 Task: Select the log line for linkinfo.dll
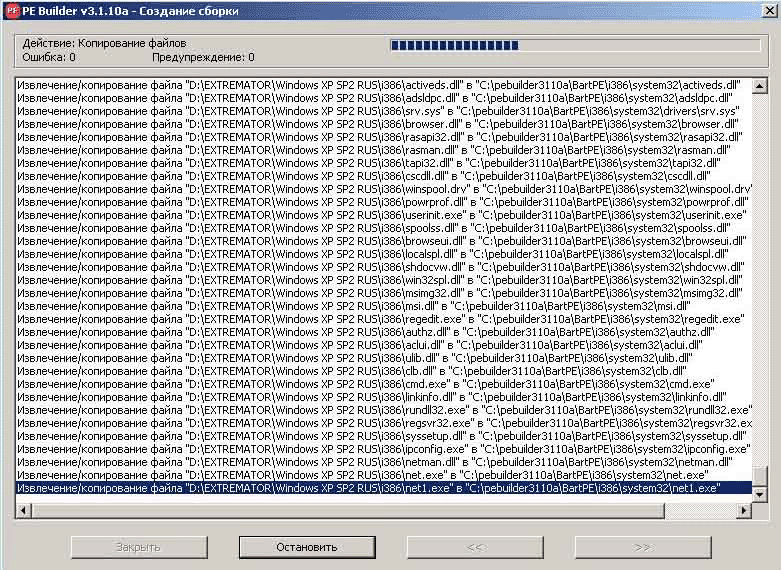tap(384, 396)
